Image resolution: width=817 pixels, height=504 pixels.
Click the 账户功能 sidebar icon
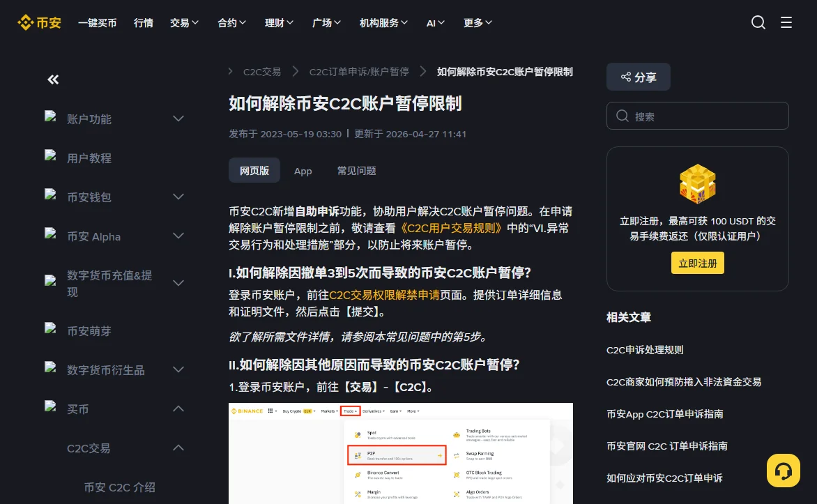pos(51,116)
